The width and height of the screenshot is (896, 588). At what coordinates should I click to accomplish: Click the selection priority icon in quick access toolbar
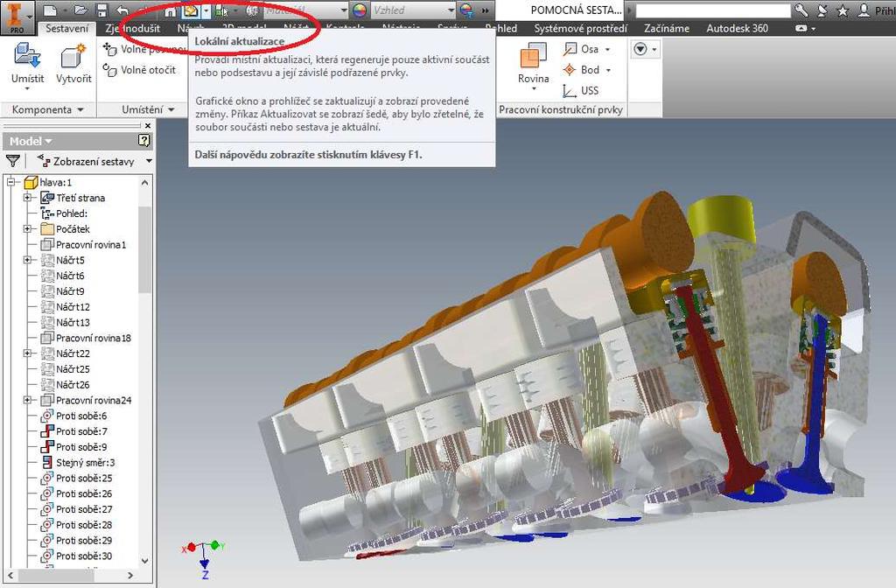[x=220, y=10]
